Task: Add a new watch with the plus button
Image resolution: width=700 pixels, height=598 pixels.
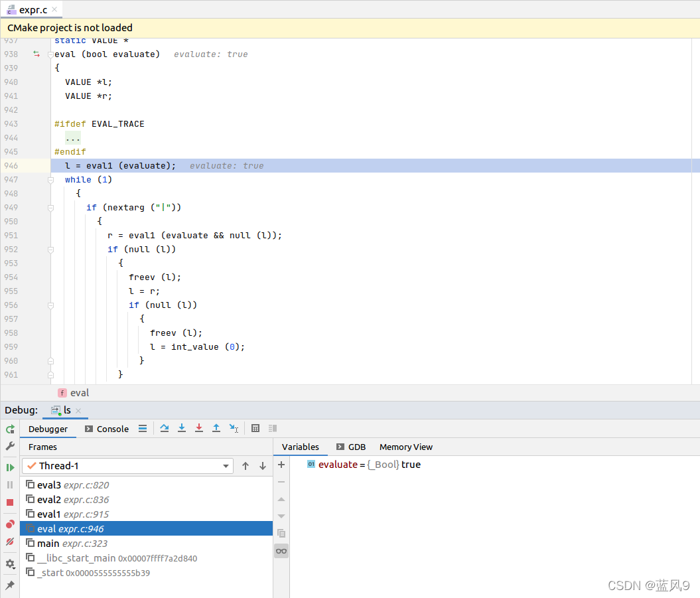Action: pyautogui.click(x=281, y=465)
